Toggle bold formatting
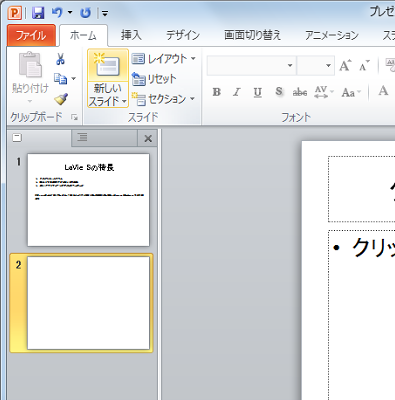The image size is (395, 400). (217, 92)
